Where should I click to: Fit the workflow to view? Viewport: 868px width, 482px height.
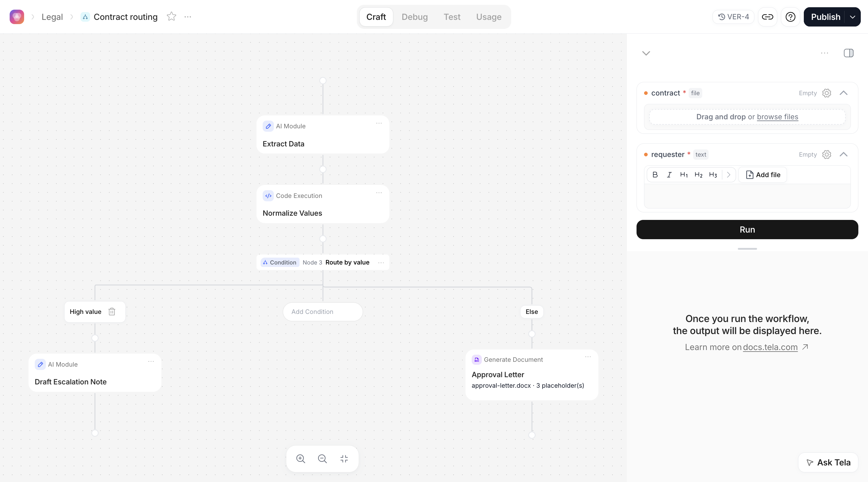(344, 459)
